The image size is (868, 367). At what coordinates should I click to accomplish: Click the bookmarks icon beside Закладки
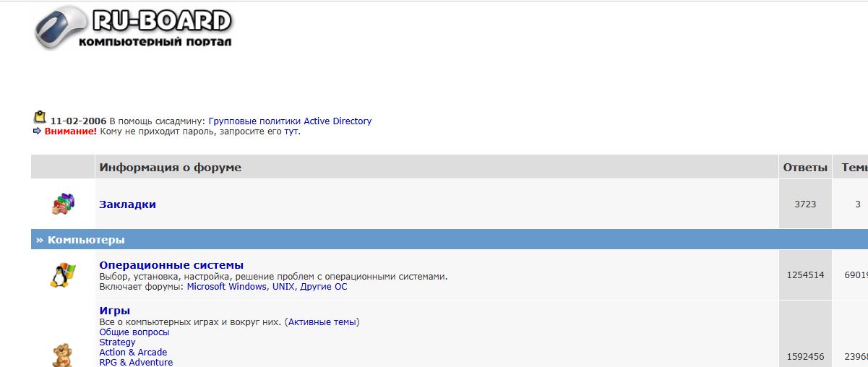63,204
